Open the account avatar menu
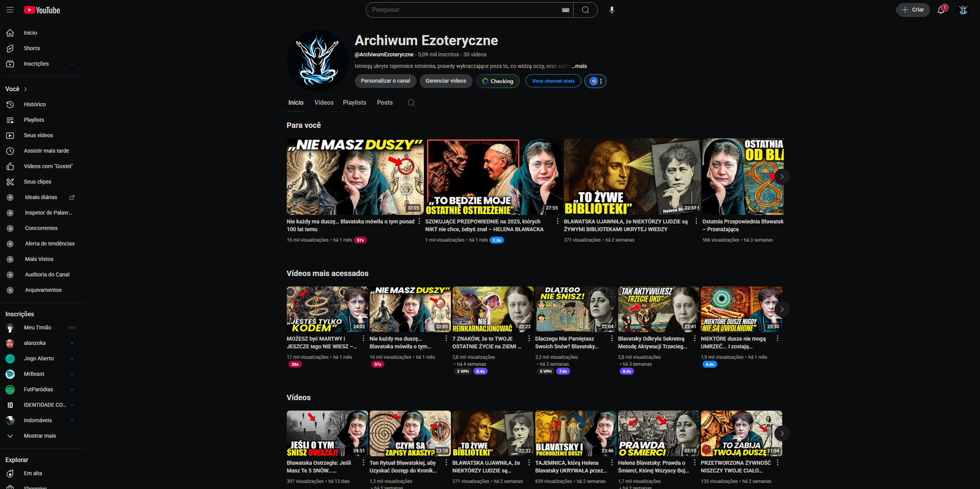The height and width of the screenshot is (489, 980). (963, 10)
